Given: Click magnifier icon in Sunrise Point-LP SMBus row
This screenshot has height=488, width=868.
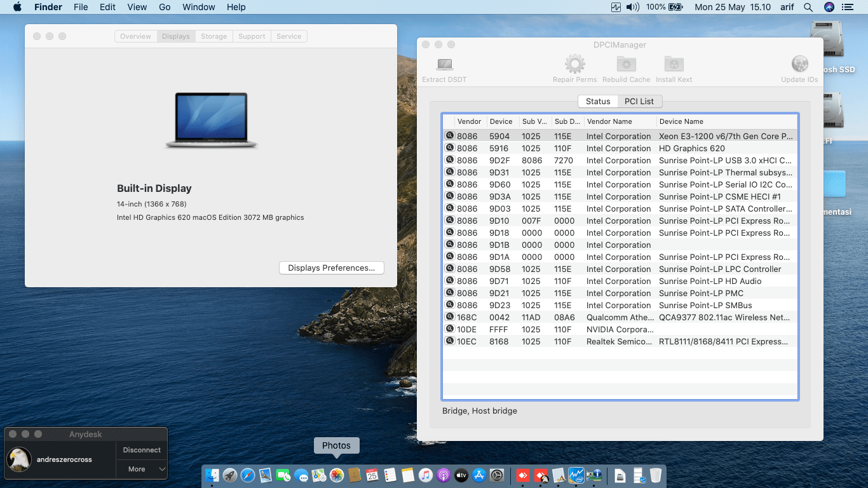Looking at the screenshot, I should point(449,305).
